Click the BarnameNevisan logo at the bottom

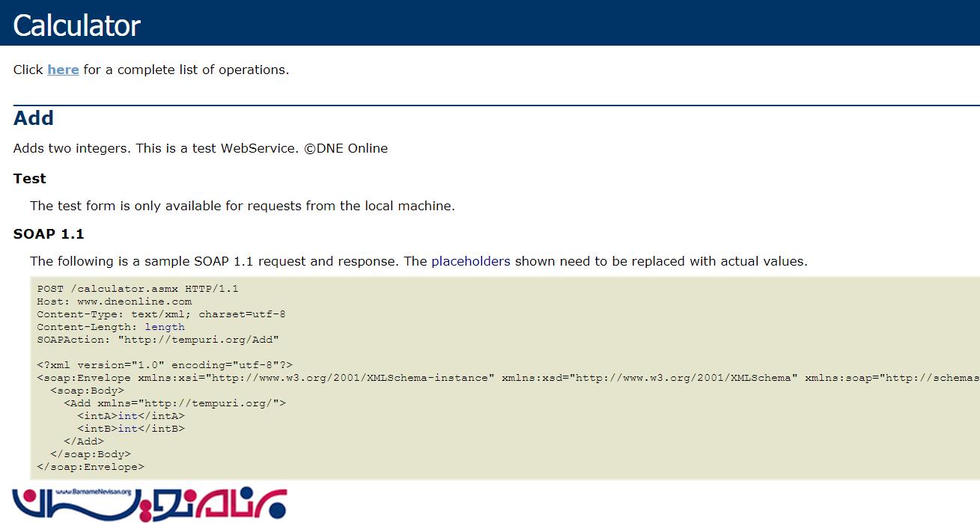click(149, 502)
